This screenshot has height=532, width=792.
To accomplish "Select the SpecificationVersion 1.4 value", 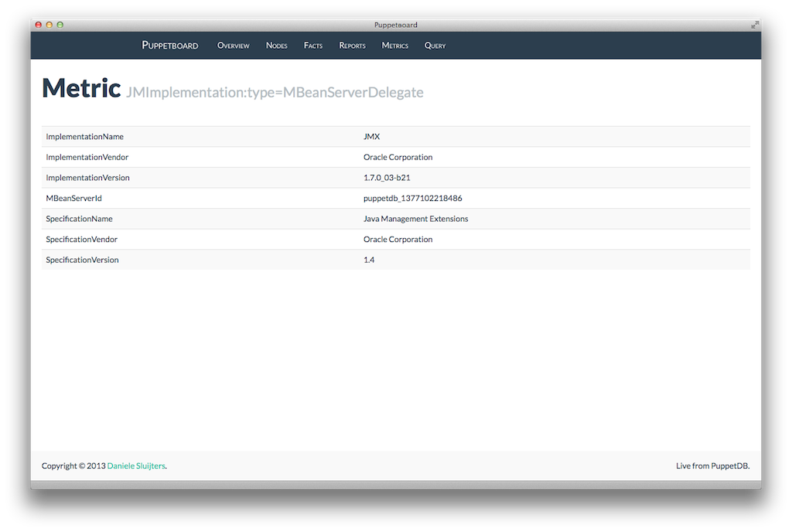I will point(369,260).
